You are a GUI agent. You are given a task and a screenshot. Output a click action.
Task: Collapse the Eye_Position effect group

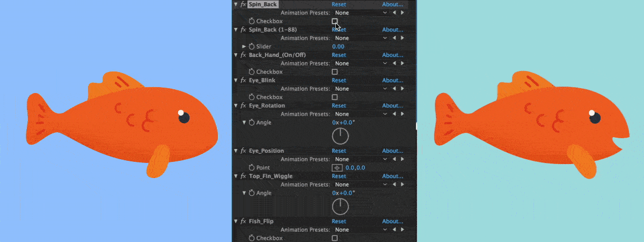point(236,151)
